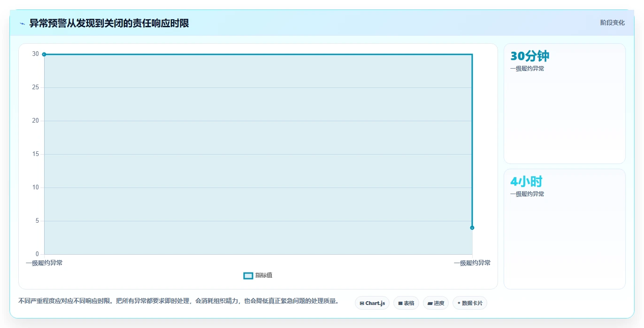The image size is (644, 328).
Task: Click the y-axis label 25
Action: click(x=36, y=87)
